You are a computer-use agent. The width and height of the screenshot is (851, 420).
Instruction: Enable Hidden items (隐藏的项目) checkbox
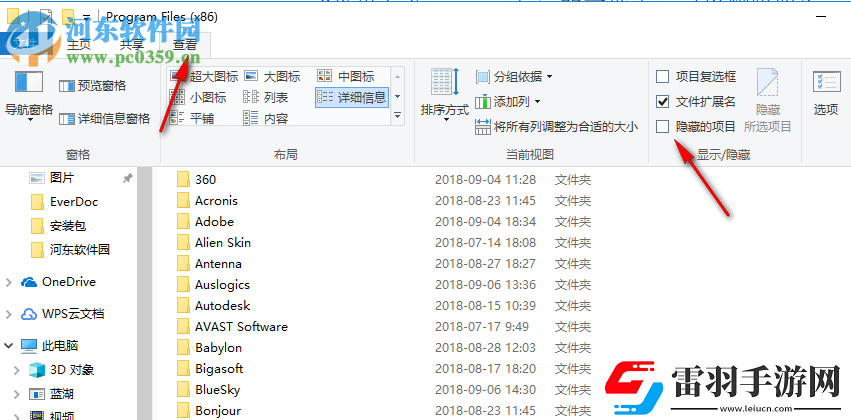pos(696,127)
